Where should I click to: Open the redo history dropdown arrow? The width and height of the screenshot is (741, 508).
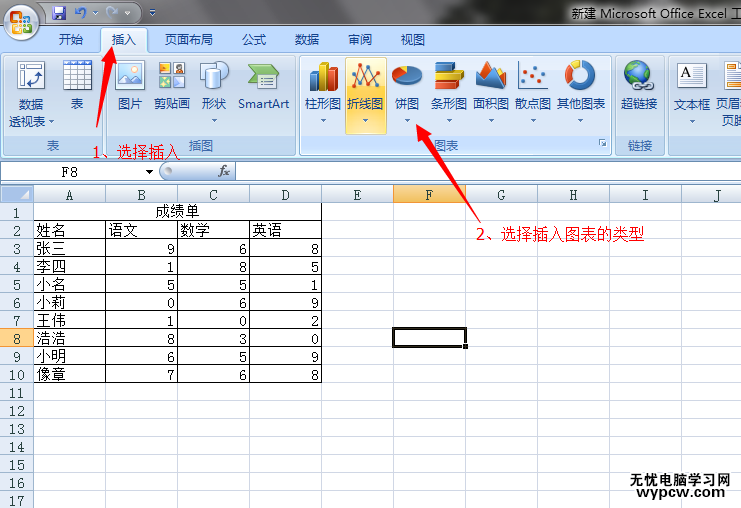click(x=128, y=13)
